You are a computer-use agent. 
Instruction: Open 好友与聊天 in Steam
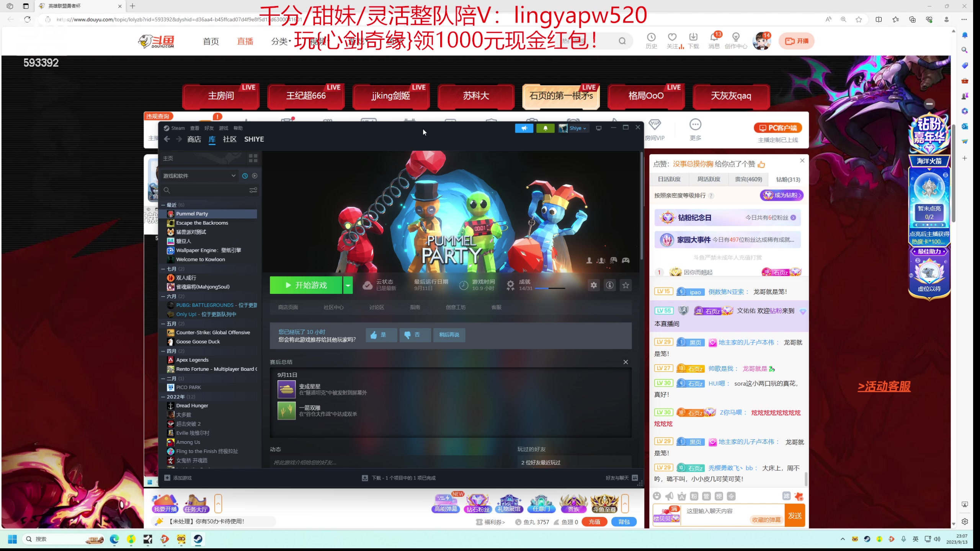[x=621, y=478]
